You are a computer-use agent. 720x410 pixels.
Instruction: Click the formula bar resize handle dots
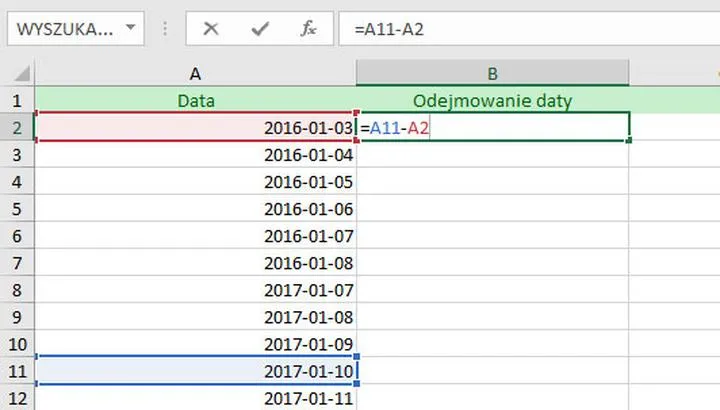164,28
